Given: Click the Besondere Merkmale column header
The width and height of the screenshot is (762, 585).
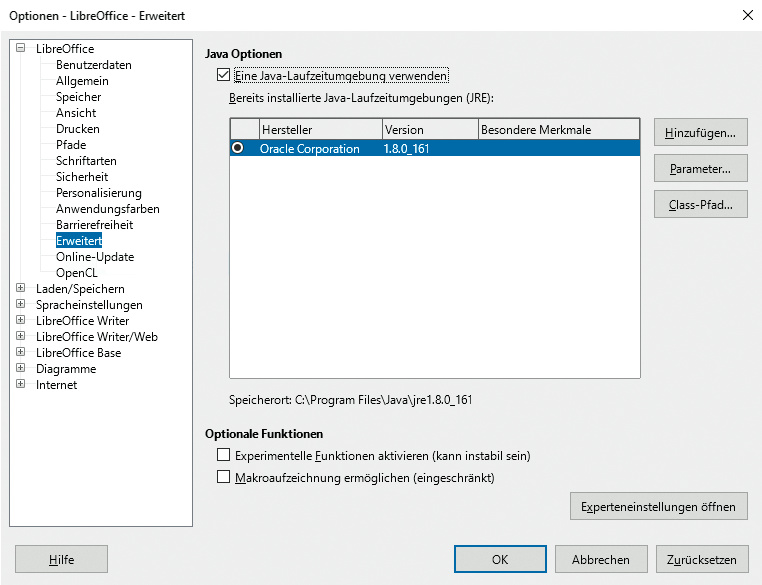Looking at the screenshot, I should pos(559,130).
